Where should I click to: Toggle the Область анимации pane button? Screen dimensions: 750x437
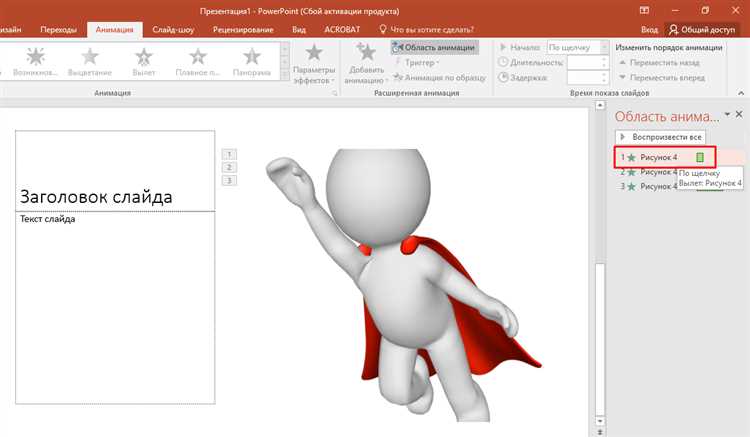tap(435, 47)
